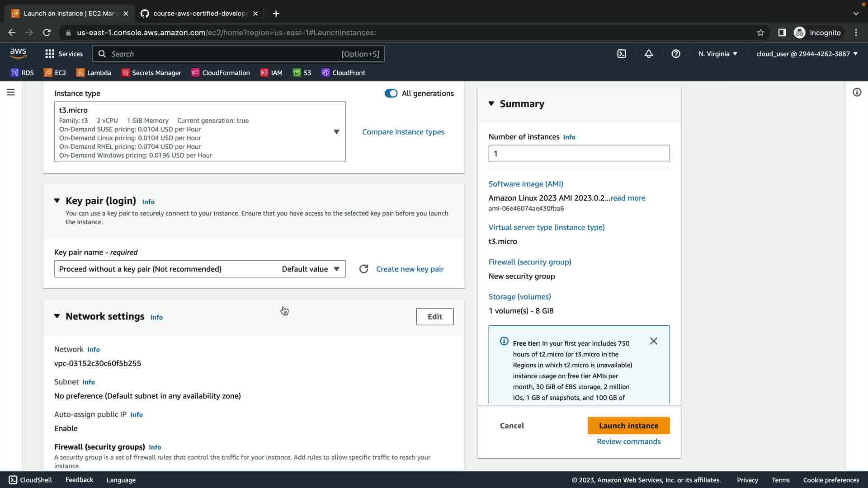Viewport: 868px width, 488px height.
Task: Open the left hamburger navigation menu
Action: pos(11,92)
